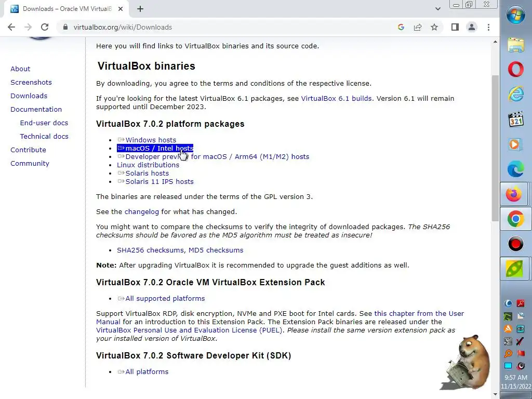532x399 pixels.
Task: Open the SHA256 checksums link
Action: 150,250
